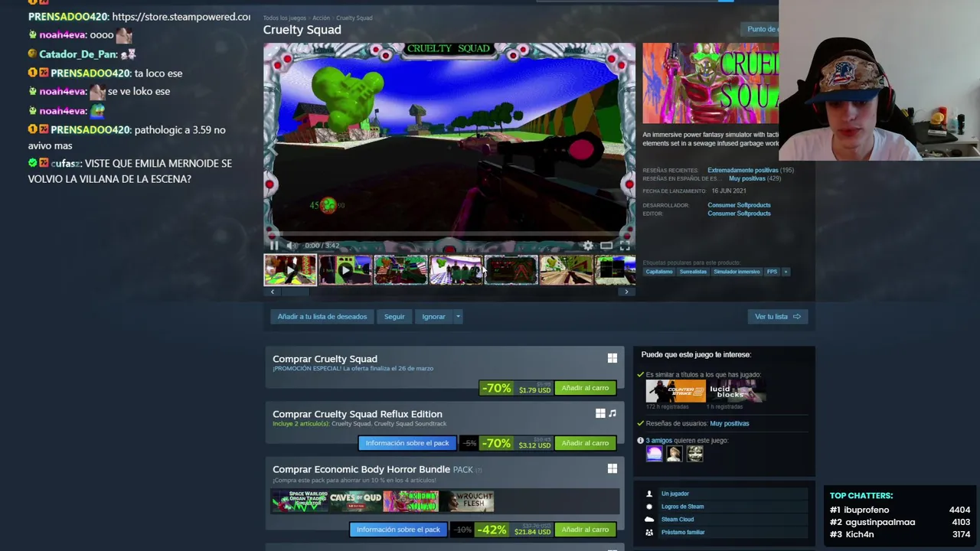The height and width of the screenshot is (551, 980).
Task: Select the first trailer thumbnail
Action: point(290,270)
